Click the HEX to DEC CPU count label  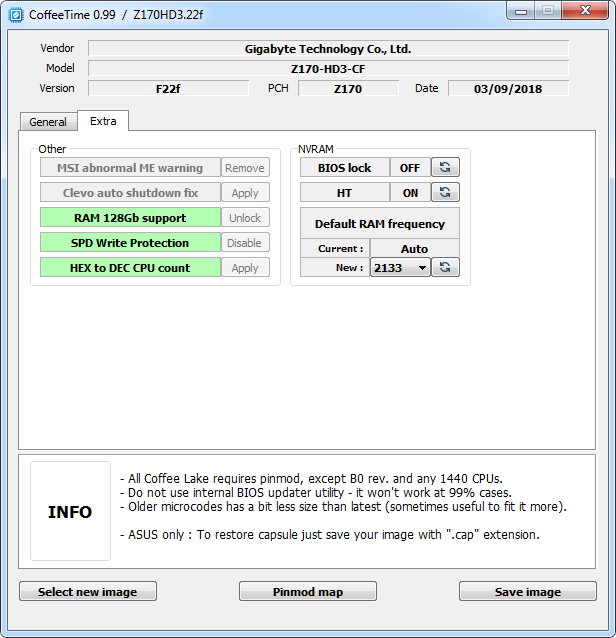130,268
